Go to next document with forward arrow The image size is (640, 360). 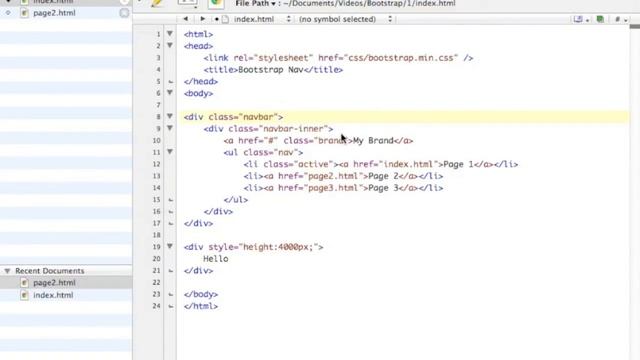(x=202, y=19)
